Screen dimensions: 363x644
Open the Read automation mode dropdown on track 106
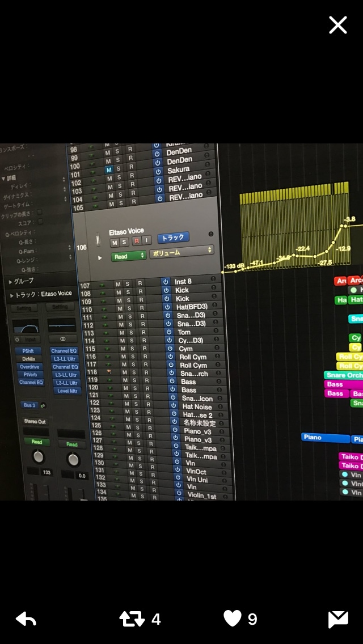(x=128, y=256)
